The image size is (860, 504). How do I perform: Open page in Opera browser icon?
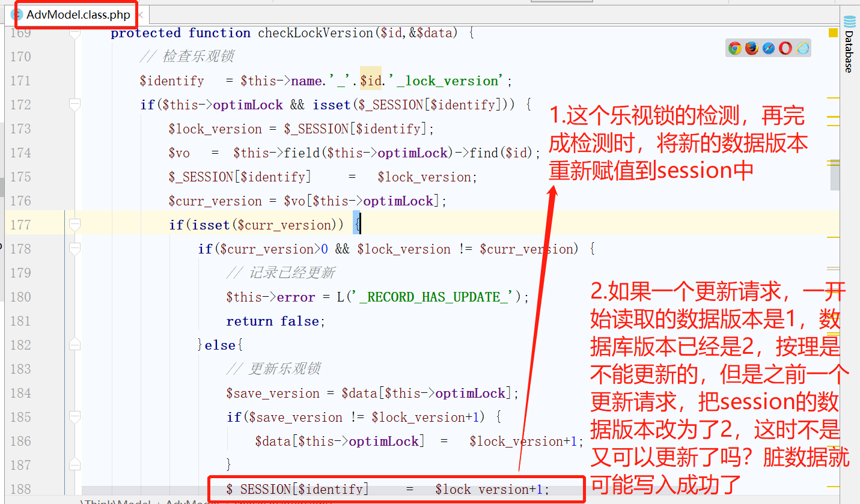click(x=785, y=49)
